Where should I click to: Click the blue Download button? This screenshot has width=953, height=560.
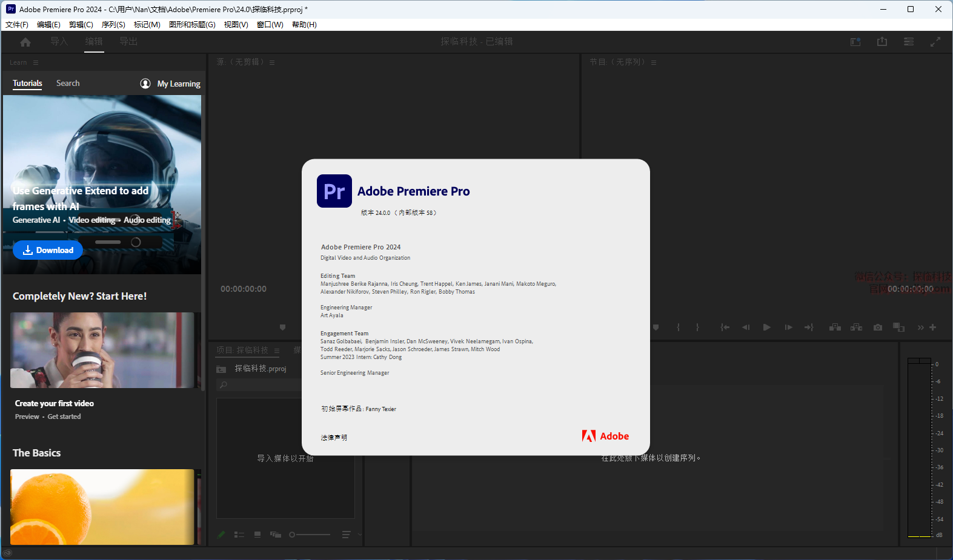coord(48,250)
